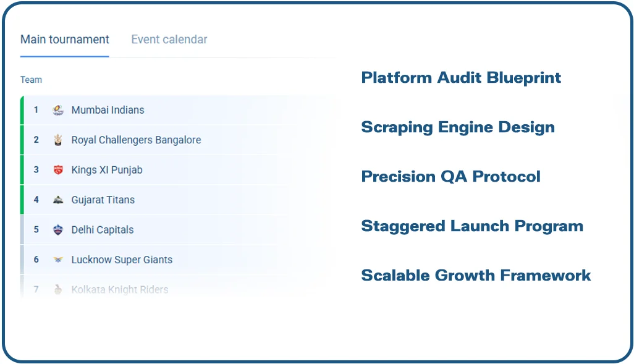Click the Mumbai Indians team logo

(58, 110)
